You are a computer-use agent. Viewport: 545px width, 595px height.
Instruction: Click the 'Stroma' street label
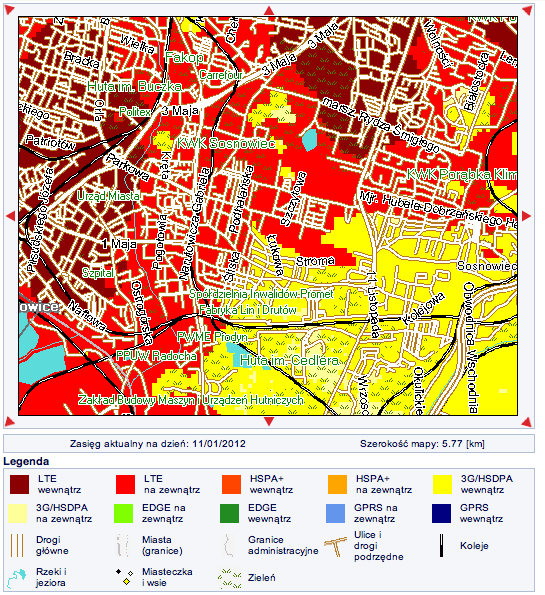click(315, 261)
